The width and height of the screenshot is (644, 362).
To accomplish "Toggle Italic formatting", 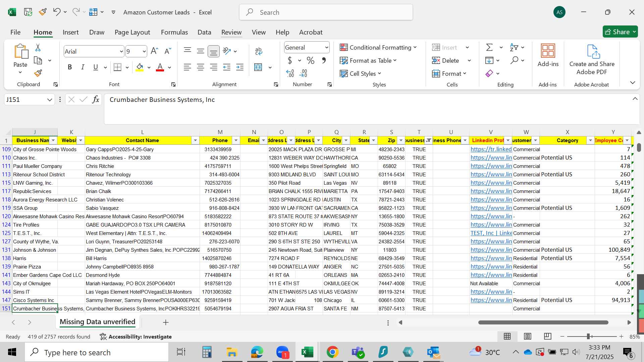I will 83,67.
